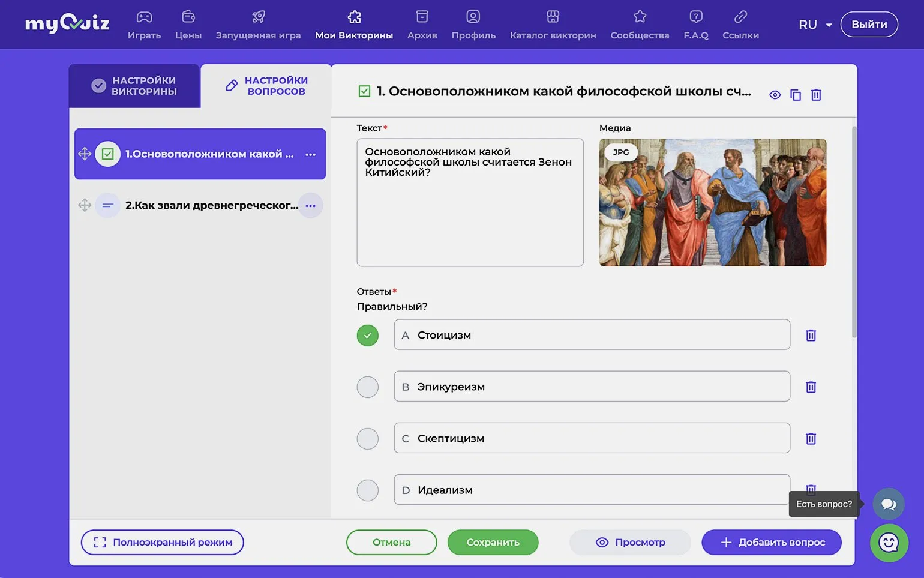
Task: Mark Скептицизм as the correct answer
Action: (x=367, y=438)
